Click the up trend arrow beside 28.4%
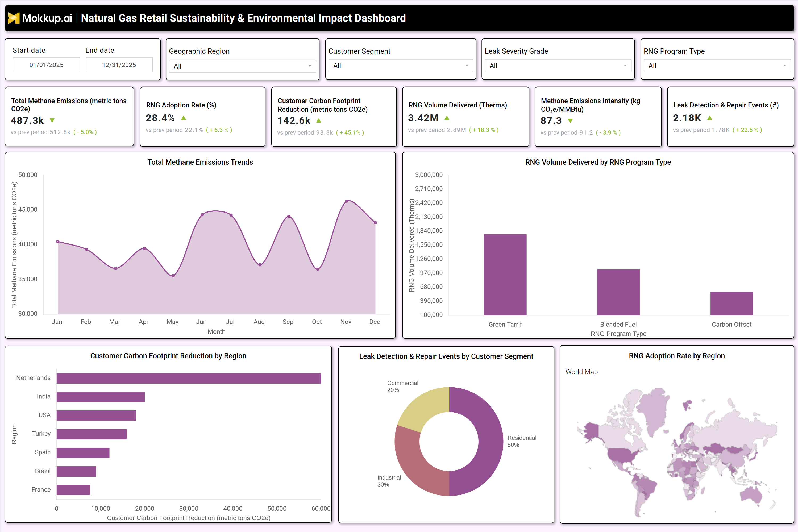This screenshot has height=532, width=798. [184, 118]
